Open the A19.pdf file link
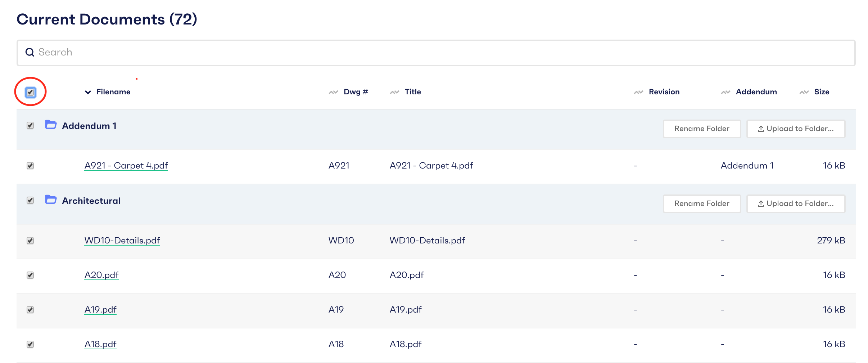Screen dimensions: 868x363 100,310
